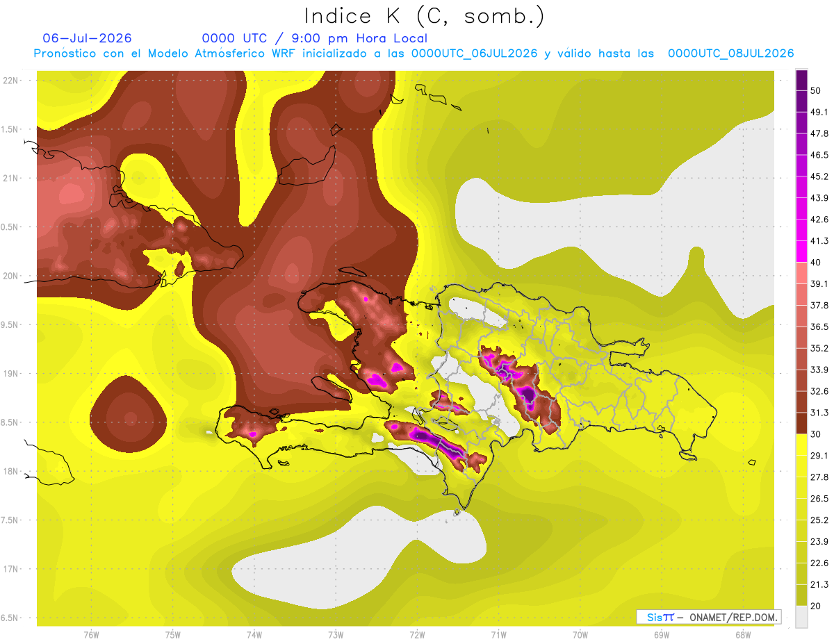Click the colorbar value '29.1'
834x644 pixels.
point(819,456)
